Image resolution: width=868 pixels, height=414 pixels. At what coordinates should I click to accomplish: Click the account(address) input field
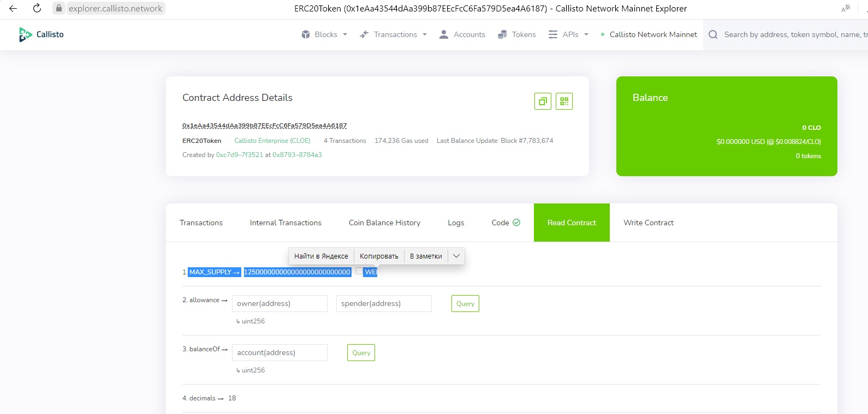point(280,352)
